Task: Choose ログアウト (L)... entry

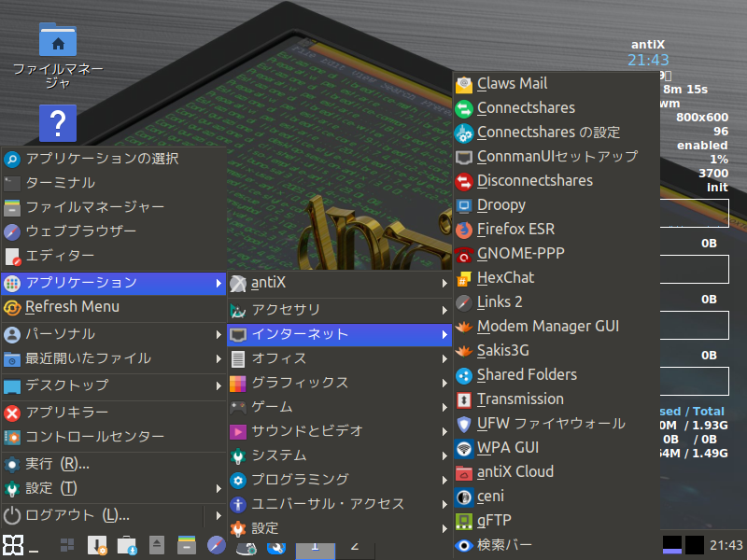Action: 103,516
